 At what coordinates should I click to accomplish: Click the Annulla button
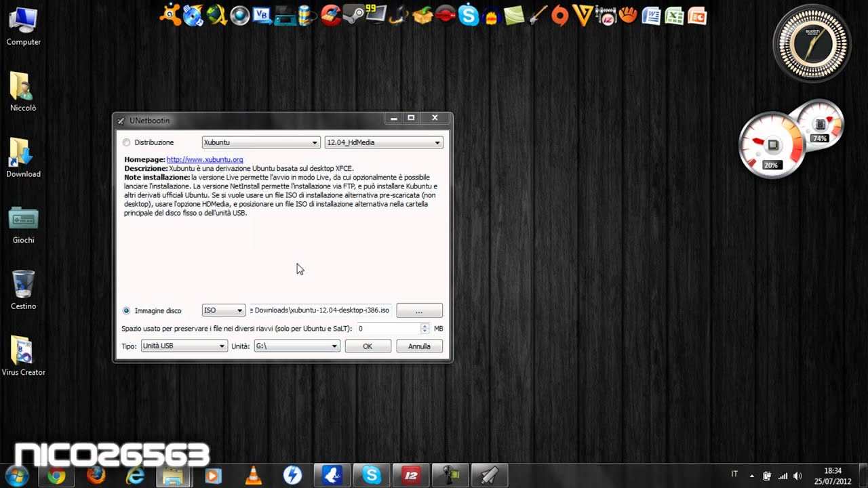(x=419, y=346)
